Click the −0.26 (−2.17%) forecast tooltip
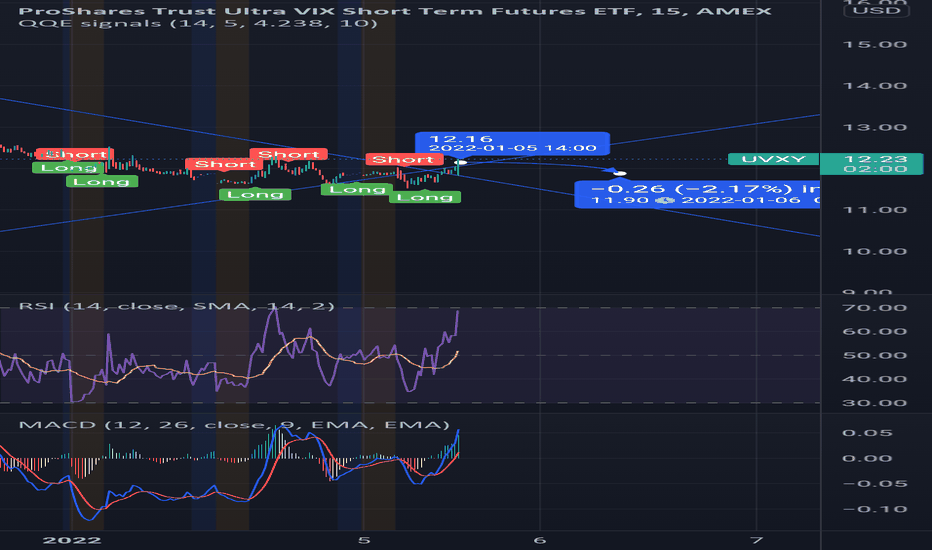The height and width of the screenshot is (550, 932). (697, 194)
